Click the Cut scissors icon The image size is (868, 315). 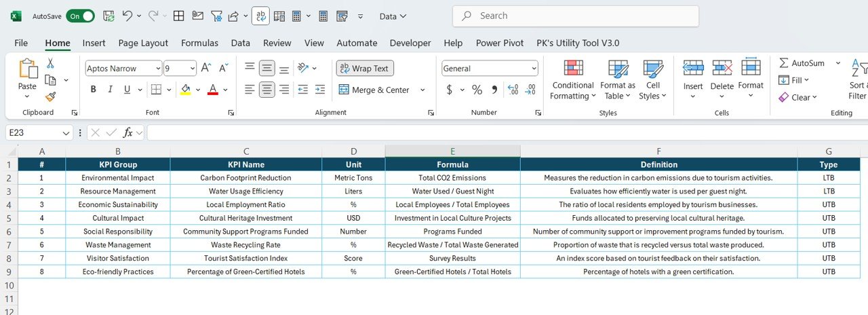click(x=50, y=63)
